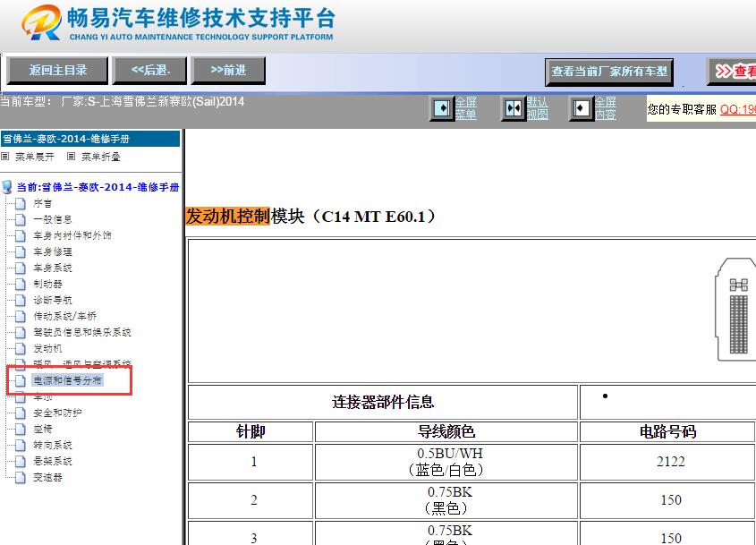The height and width of the screenshot is (545, 756).
Task: Open the 全屏内容 link
Action: pos(605,108)
